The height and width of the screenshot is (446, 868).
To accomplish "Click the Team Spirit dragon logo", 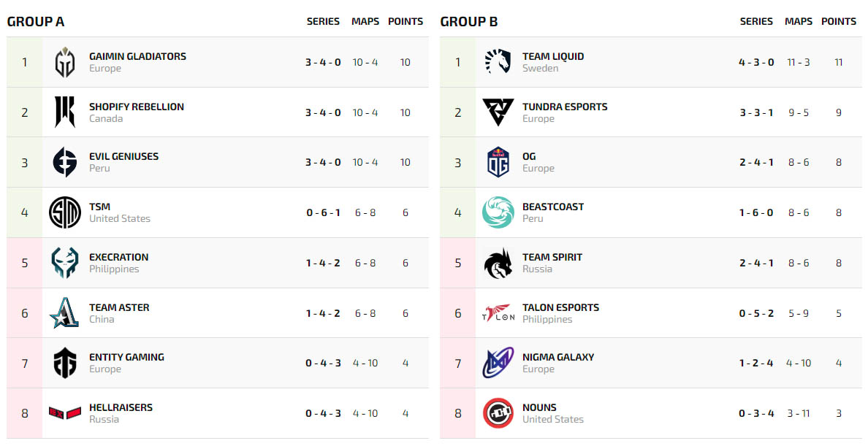I will (x=498, y=263).
